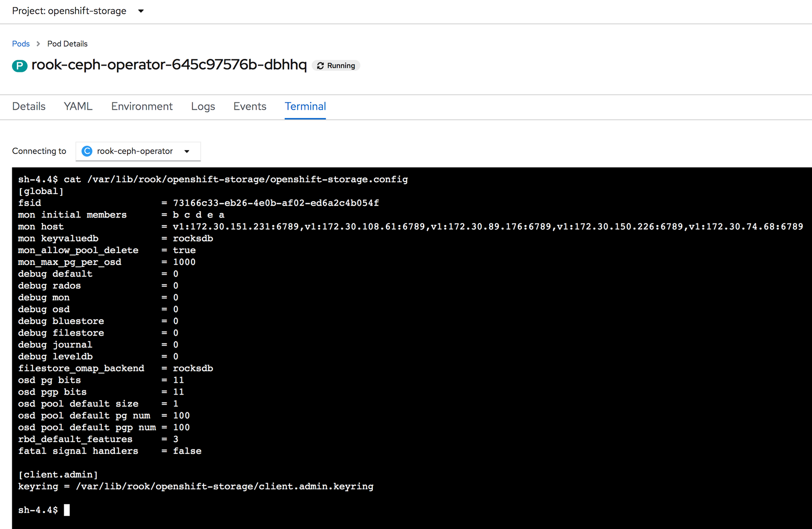Click the [client.admin] section header

tap(58, 474)
